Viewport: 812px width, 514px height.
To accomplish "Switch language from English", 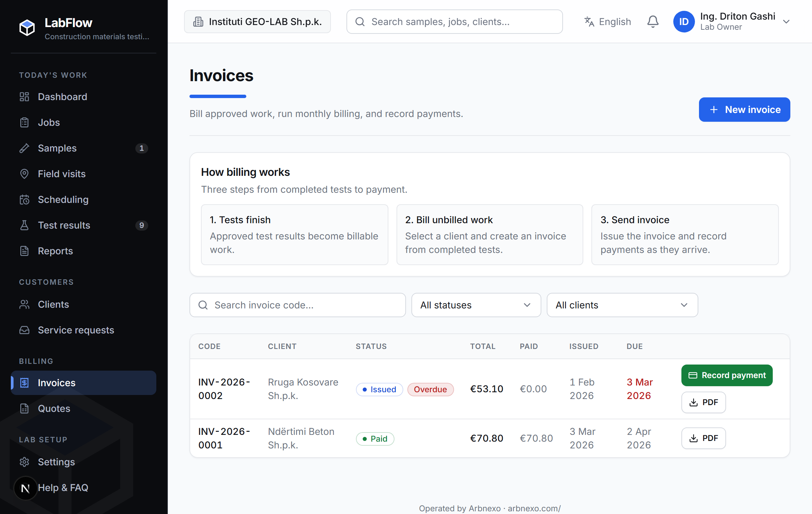I will 608,22.
